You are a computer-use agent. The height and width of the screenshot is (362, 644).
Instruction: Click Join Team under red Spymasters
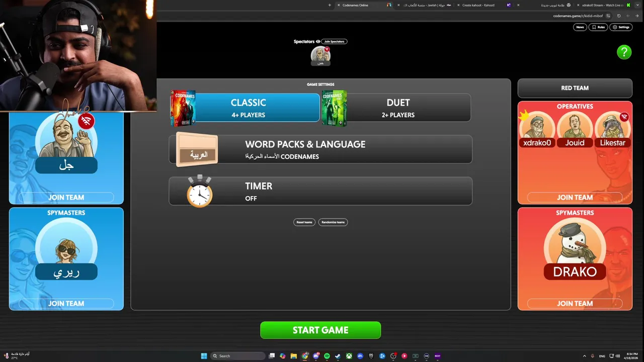(x=575, y=304)
